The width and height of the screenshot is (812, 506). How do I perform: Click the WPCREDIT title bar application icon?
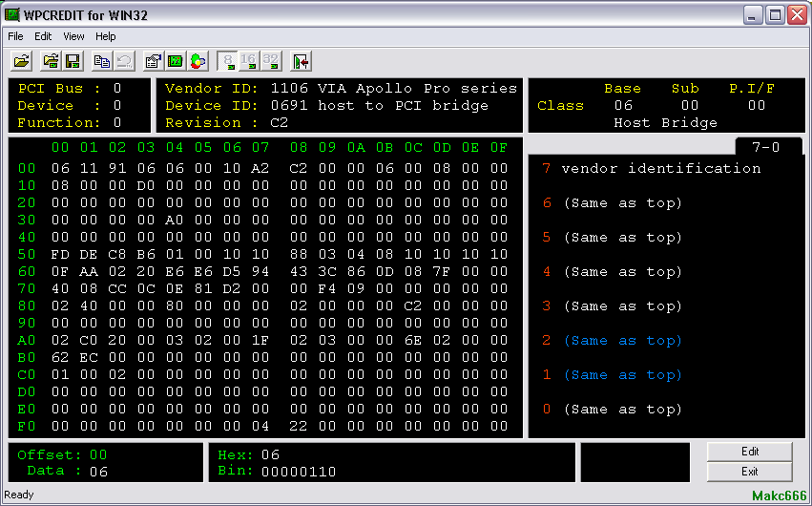(11, 14)
